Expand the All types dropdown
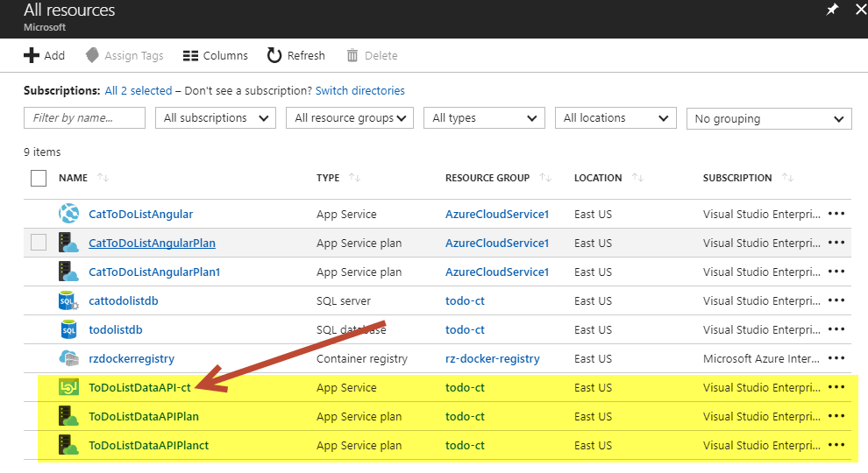Image resolution: width=868 pixels, height=473 pixels. (x=484, y=118)
